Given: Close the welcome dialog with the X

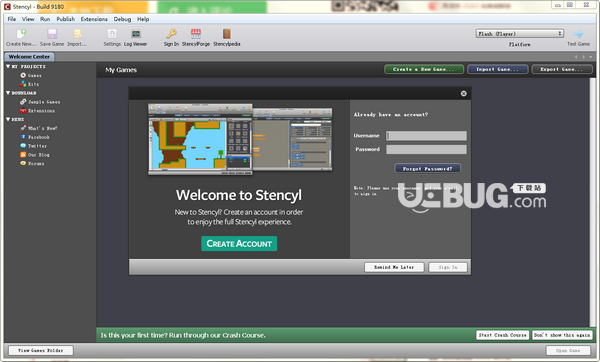Looking at the screenshot, I should point(463,93).
